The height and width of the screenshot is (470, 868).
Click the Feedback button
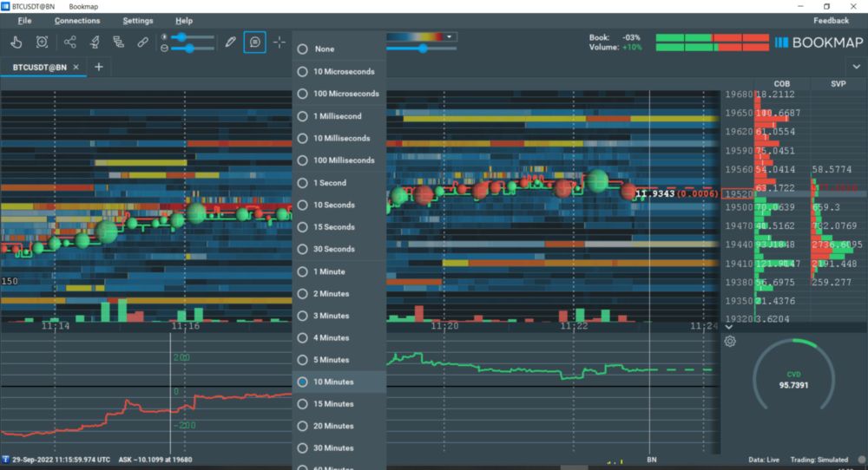pos(831,21)
